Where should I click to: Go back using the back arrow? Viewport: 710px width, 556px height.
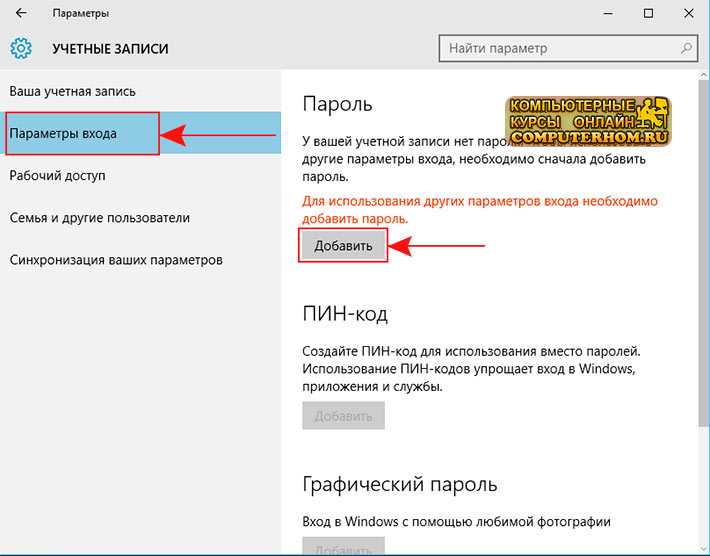coord(21,13)
